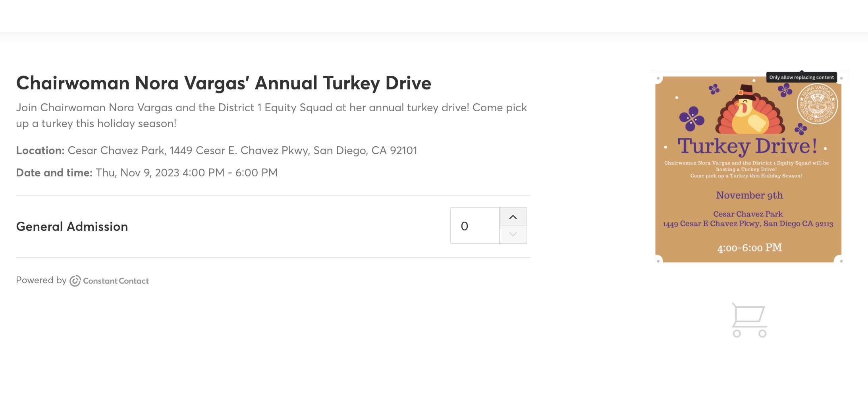Click the Constant Contact logo icon
The height and width of the screenshot is (406, 868).
tap(75, 281)
